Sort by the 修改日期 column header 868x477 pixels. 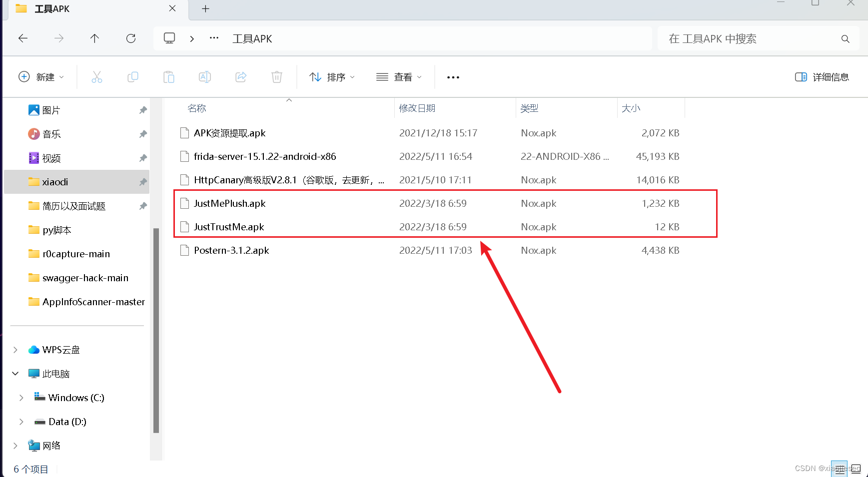point(417,108)
